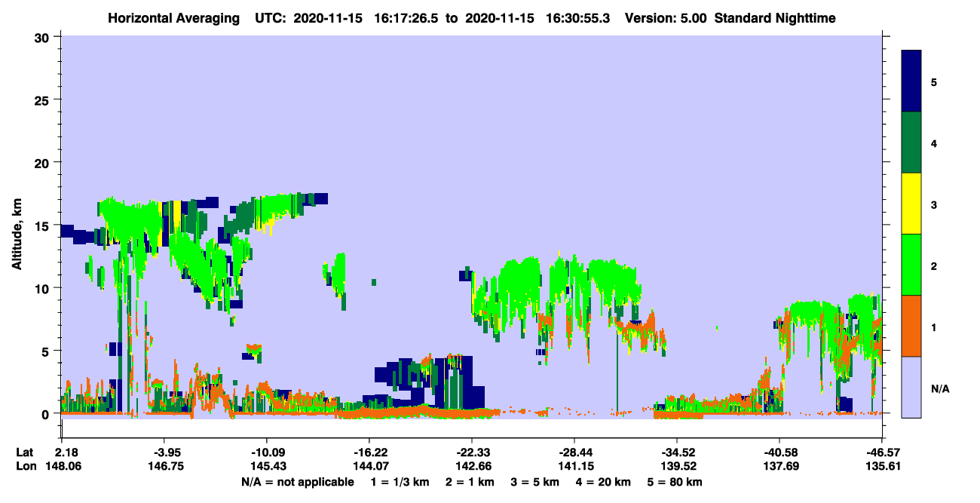
Task: Select the light green 1 km legend swatch
Action: (911, 265)
